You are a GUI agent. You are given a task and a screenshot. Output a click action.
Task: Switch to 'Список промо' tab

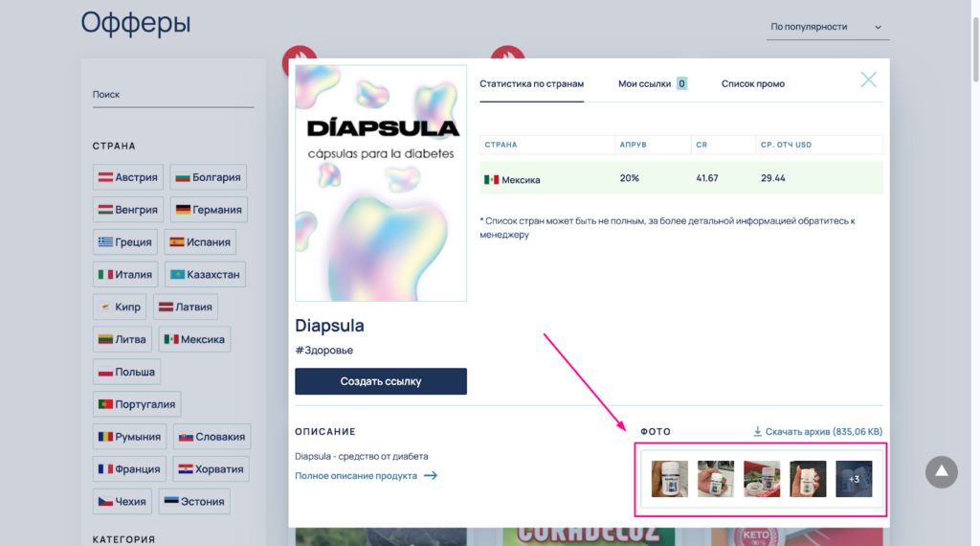(752, 83)
